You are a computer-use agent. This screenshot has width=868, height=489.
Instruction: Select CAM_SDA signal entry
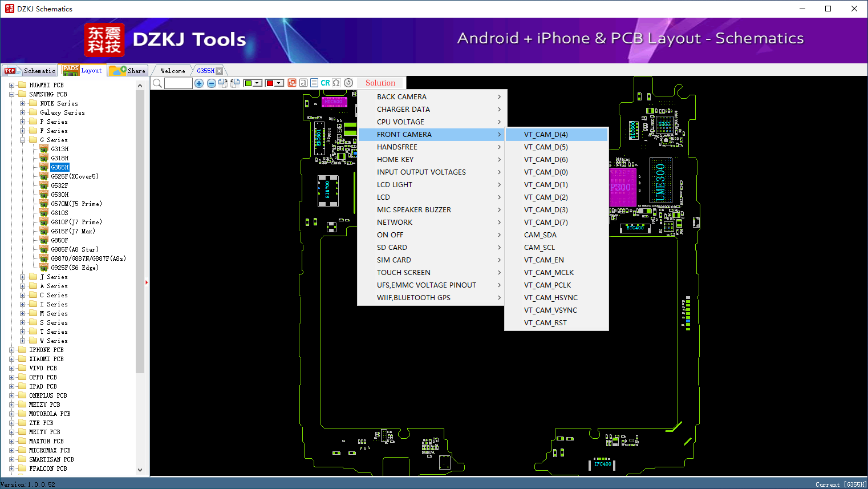tap(557, 235)
